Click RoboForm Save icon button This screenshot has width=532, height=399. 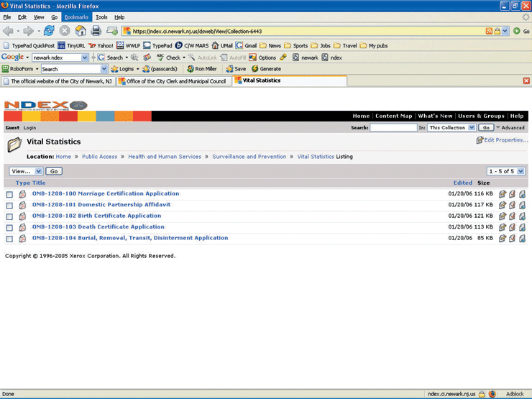[235, 69]
